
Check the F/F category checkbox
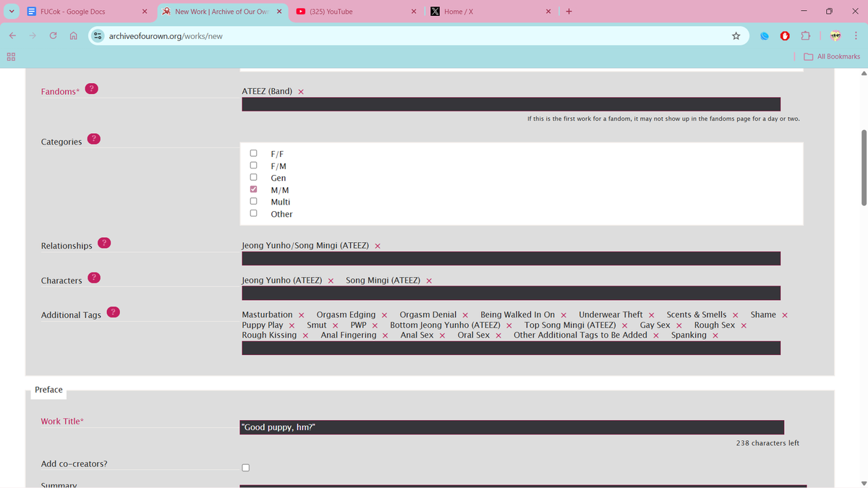[x=253, y=153]
